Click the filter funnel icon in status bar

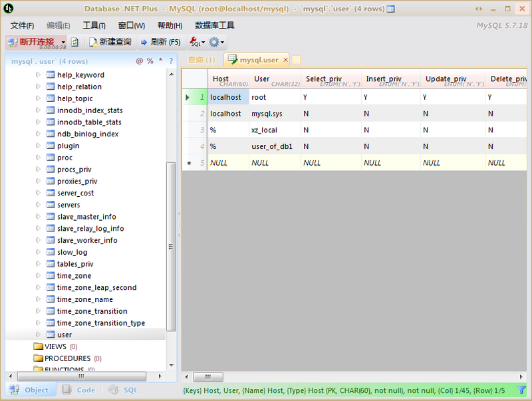521,390
